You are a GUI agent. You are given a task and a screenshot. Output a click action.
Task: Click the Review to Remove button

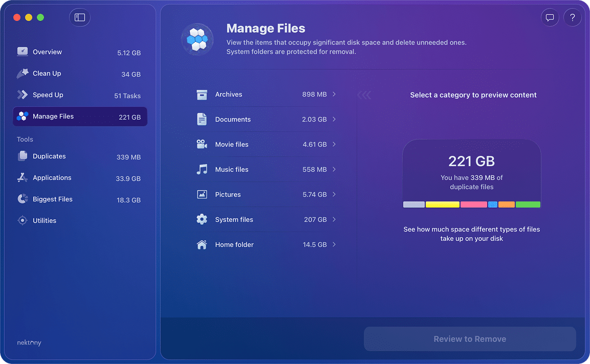(470, 339)
